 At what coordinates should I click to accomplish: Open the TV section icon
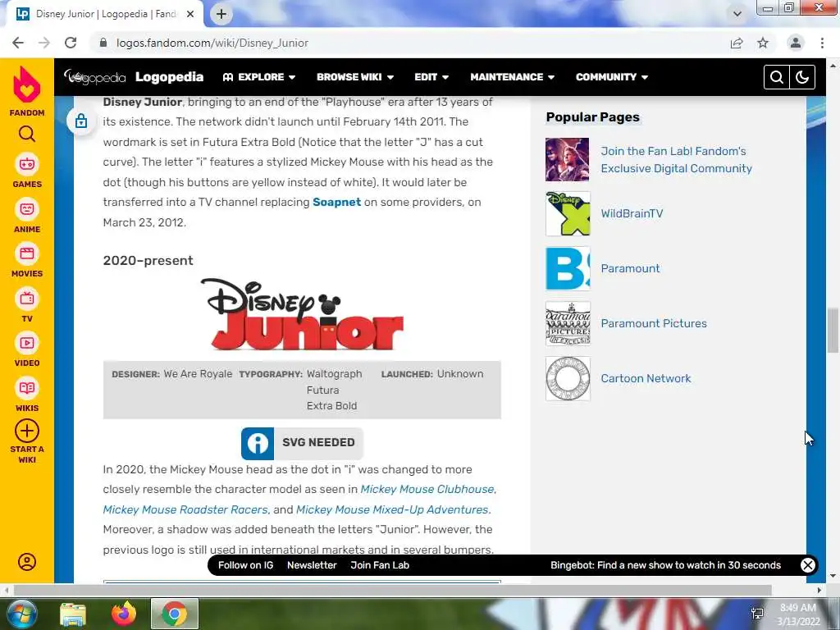click(27, 299)
